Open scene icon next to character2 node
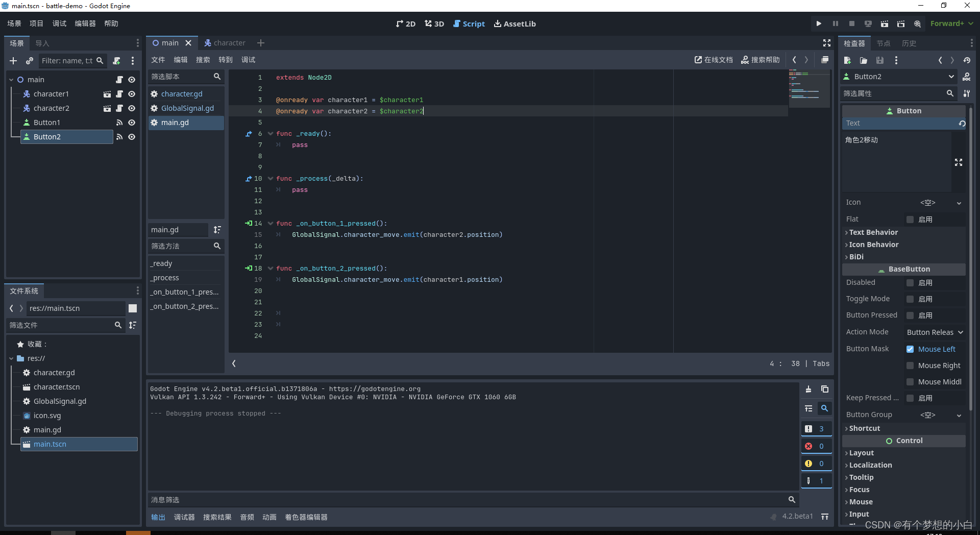The width and height of the screenshot is (980, 535). point(107,108)
